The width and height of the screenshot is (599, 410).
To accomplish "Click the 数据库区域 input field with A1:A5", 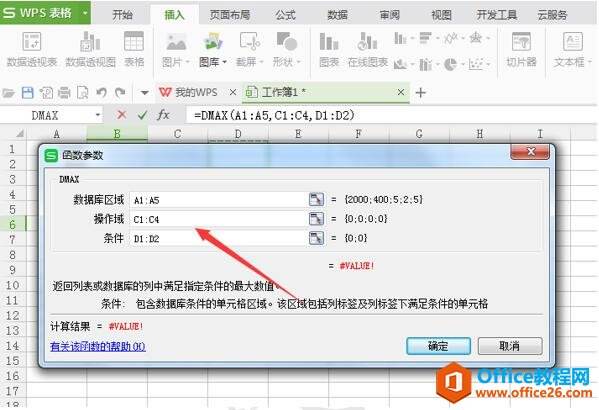I will (x=219, y=199).
